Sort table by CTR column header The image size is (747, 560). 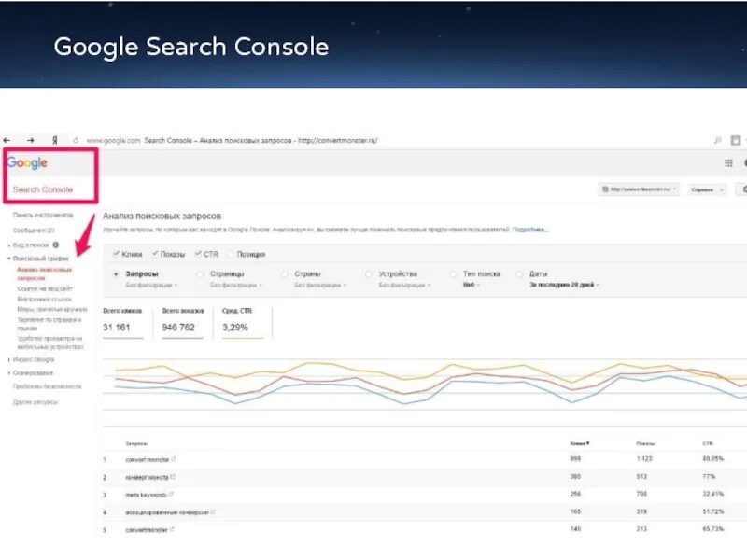pyautogui.click(x=708, y=443)
